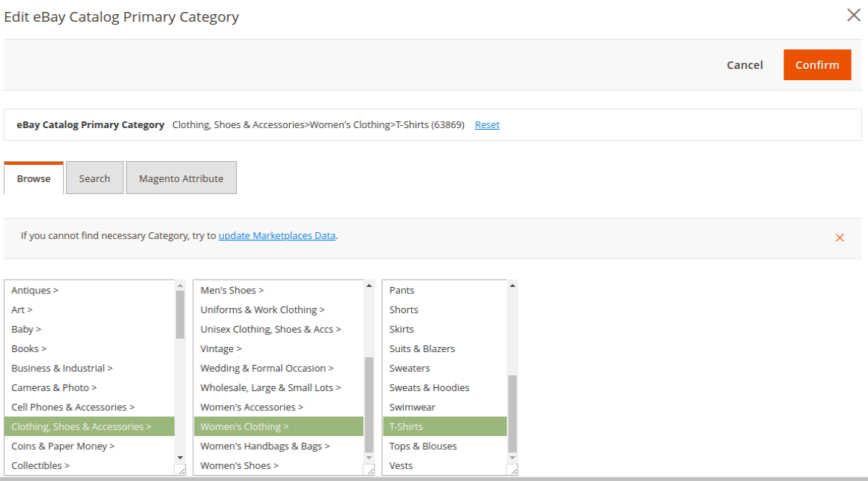The height and width of the screenshot is (481, 868).
Task: Click resize handle of third category list
Action: tap(512, 470)
